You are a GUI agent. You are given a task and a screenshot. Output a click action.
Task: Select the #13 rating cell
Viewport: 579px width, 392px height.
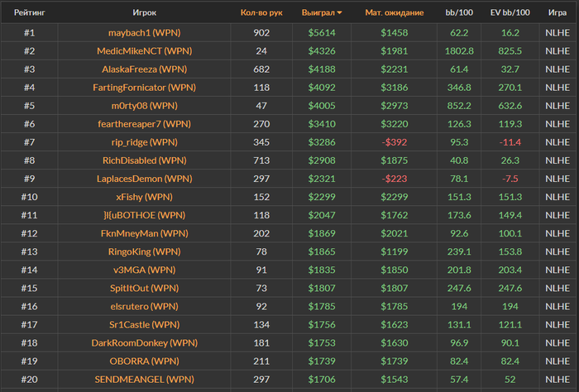tap(30, 251)
